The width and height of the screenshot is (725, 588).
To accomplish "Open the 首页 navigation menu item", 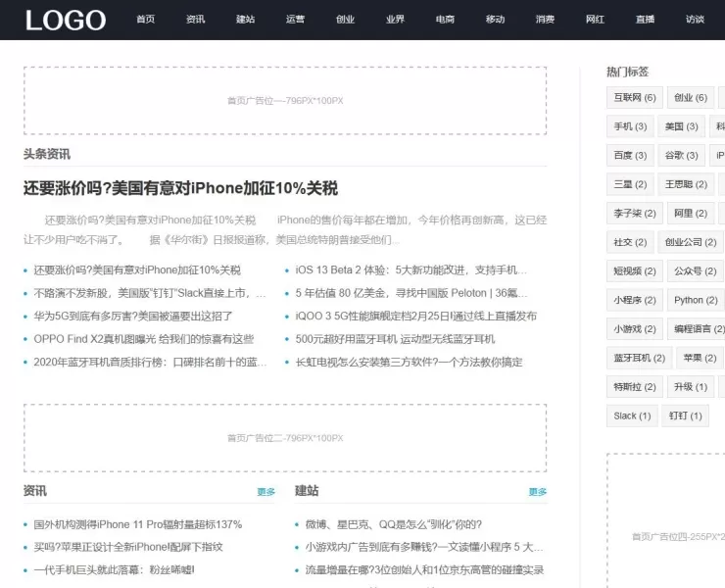I will tap(145, 20).
